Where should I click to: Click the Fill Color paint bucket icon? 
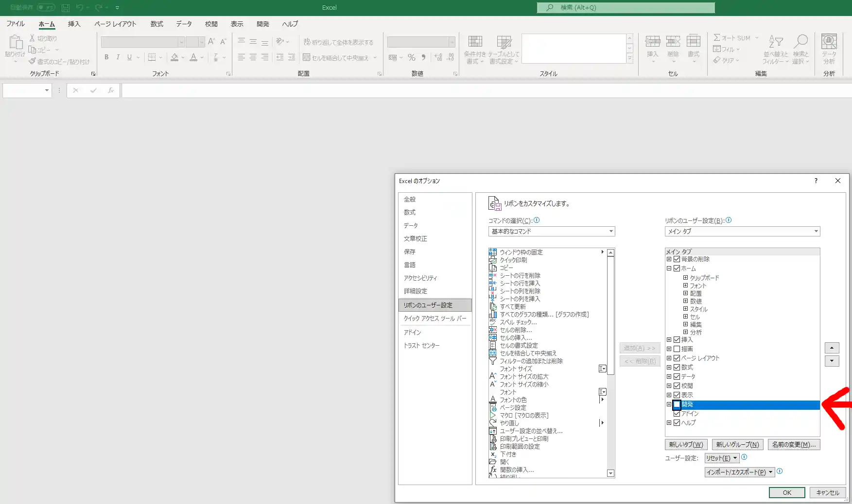click(x=174, y=57)
